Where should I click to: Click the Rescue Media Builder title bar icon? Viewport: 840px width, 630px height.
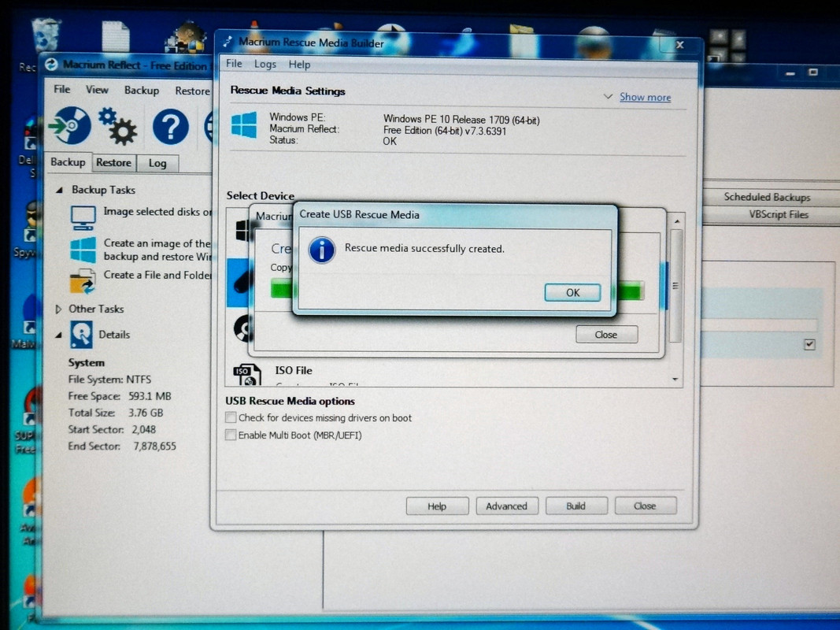228,41
